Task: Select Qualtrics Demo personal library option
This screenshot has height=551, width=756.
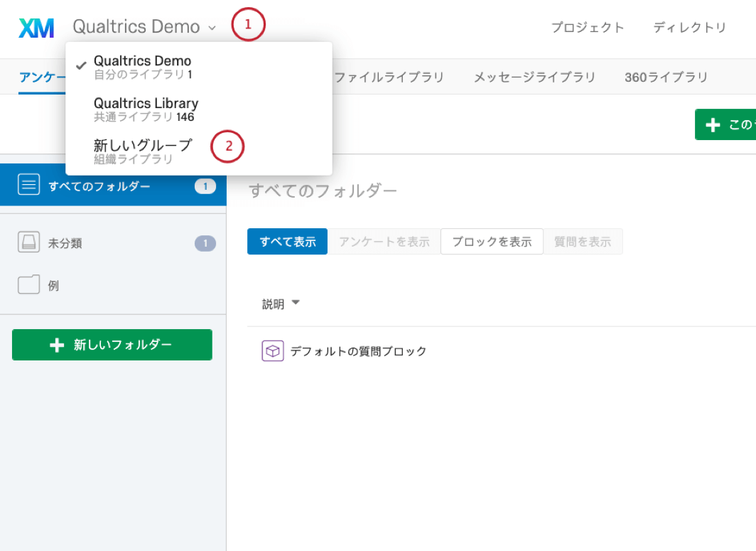Action: (199, 68)
